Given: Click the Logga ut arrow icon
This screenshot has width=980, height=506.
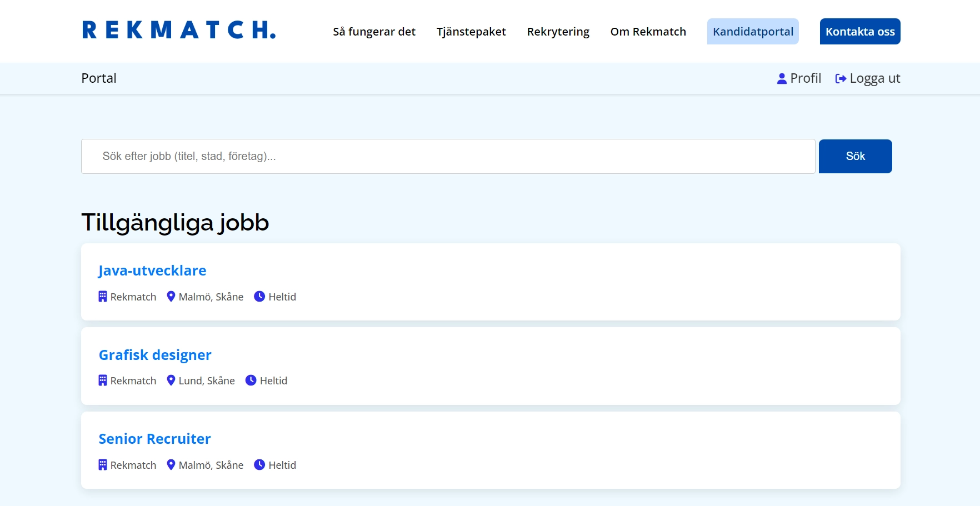Looking at the screenshot, I should click(x=841, y=78).
